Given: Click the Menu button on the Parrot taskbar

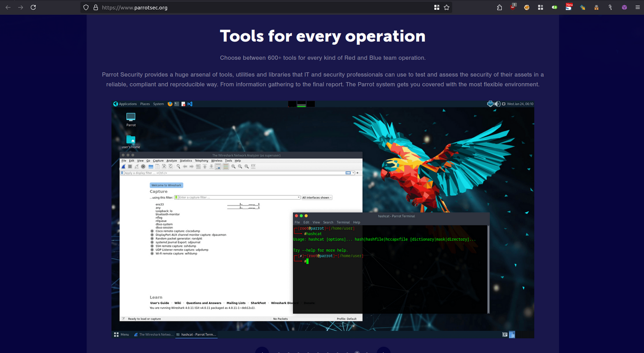Looking at the screenshot, I should pyautogui.click(x=122, y=334).
